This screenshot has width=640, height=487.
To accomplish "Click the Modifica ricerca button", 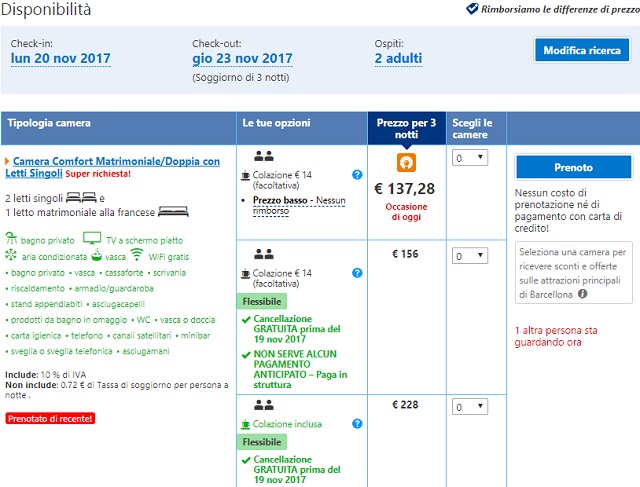I will pyautogui.click(x=582, y=50).
